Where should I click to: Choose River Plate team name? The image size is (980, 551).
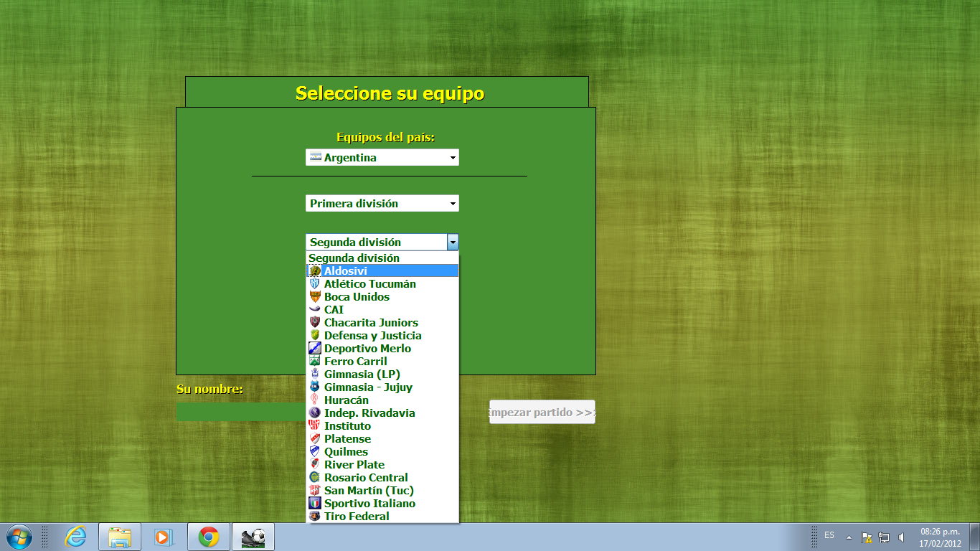point(354,465)
